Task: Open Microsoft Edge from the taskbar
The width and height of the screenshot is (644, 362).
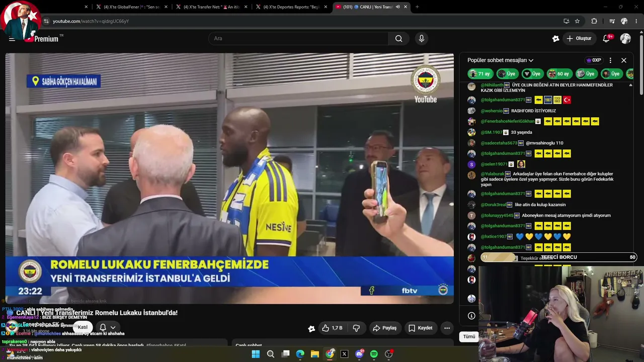Action: (x=300, y=354)
